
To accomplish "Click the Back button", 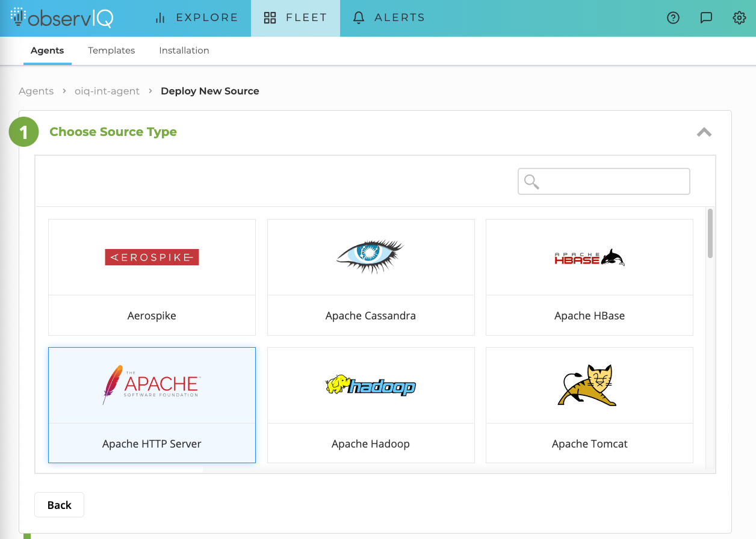I will [x=59, y=505].
